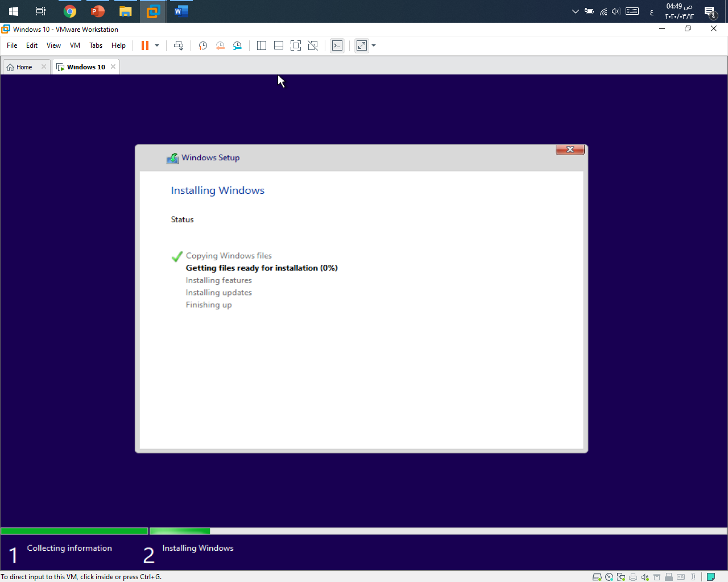Enter full screen mode
Viewport: 728px width, 582px height.
pyautogui.click(x=296, y=45)
